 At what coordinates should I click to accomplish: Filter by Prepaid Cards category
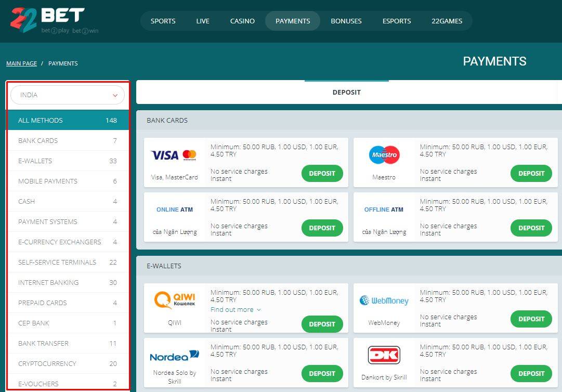tap(68, 303)
